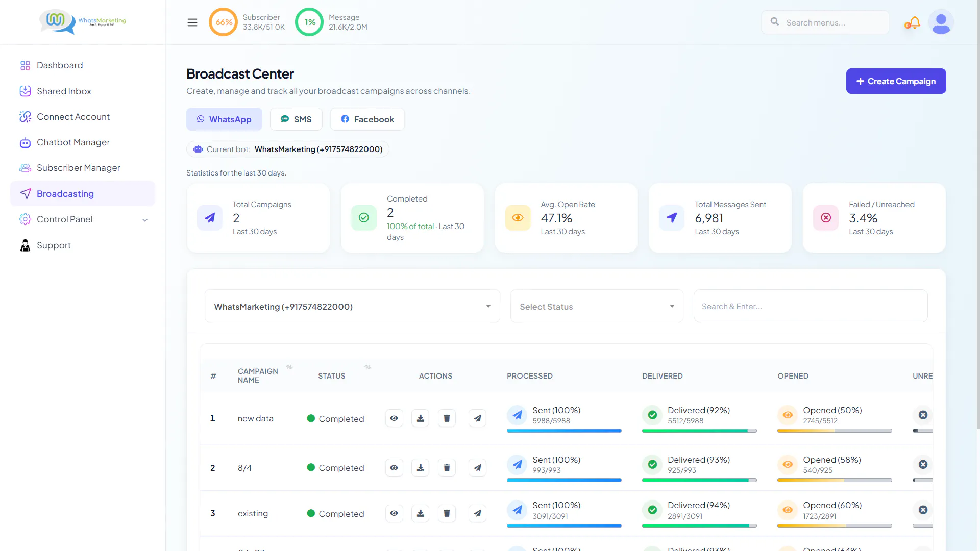Delete the new data campaign
This screenshot has height=551, width=980.
[x=447, y=418]
